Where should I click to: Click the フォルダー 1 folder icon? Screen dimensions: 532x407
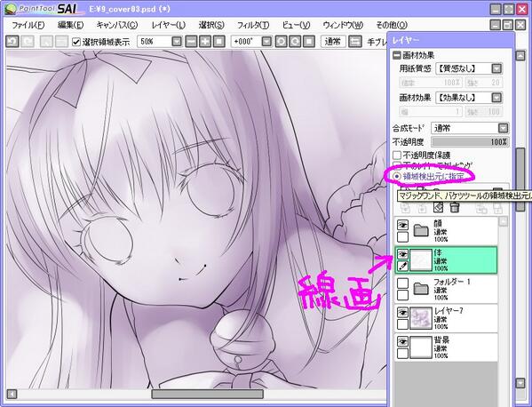coord(421,289)
